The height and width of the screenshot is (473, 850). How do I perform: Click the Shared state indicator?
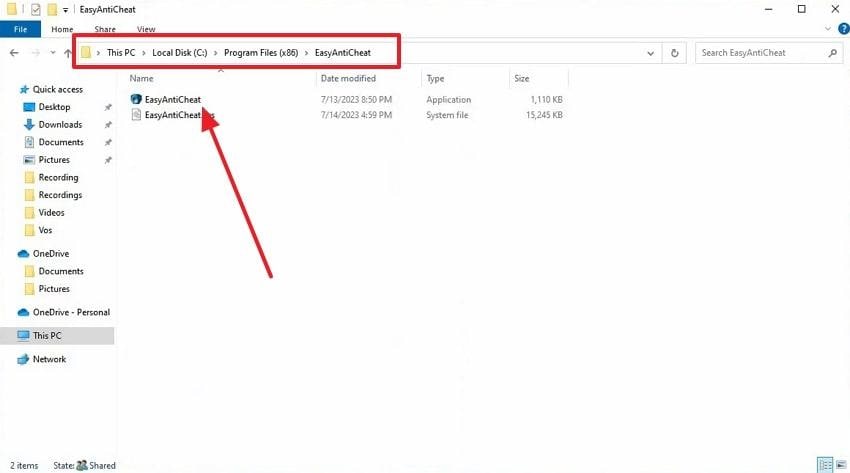[x=96, y=465]
